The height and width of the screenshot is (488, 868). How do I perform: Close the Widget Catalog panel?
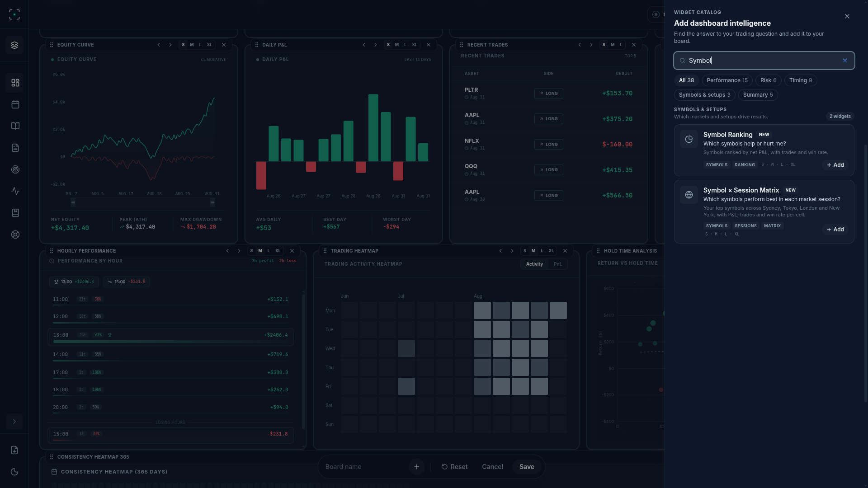coord(847,16)
